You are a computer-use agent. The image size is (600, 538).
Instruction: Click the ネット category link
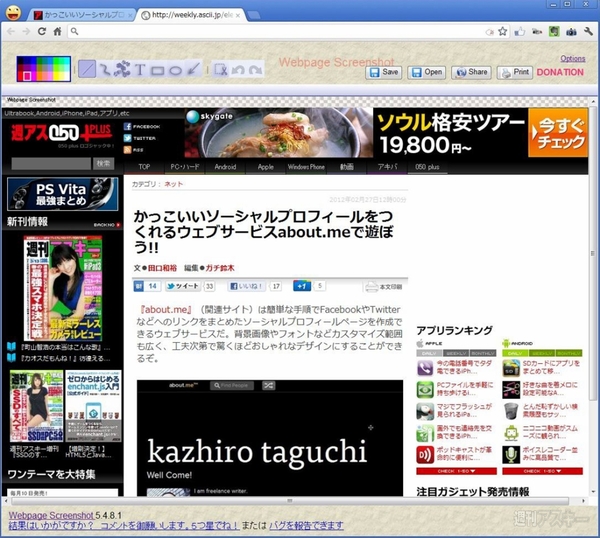pos(174,184)
